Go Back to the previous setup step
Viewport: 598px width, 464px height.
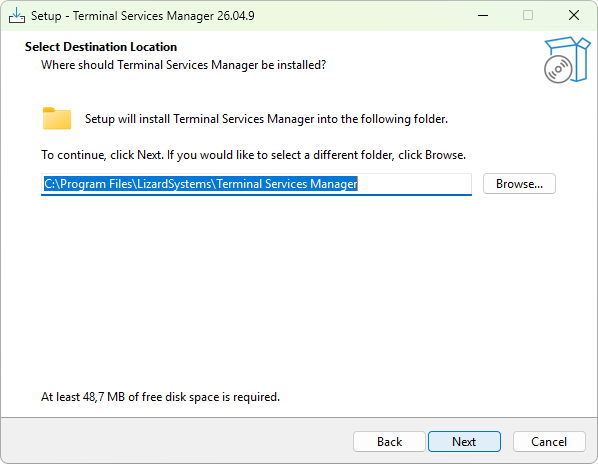pyautogui.click(x=389, y=442)
